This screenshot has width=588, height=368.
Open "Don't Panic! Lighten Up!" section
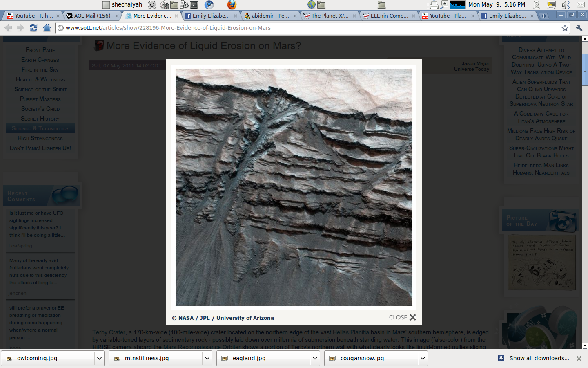[40, 148]
